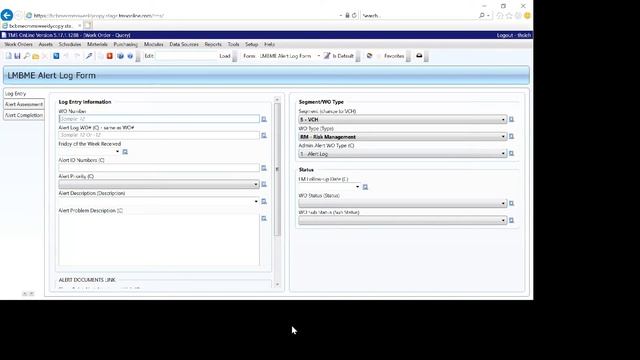Screen dimensions: 640x360
Task: Open the Help menu
Action: pyautogui.click(x=269, y=44)
